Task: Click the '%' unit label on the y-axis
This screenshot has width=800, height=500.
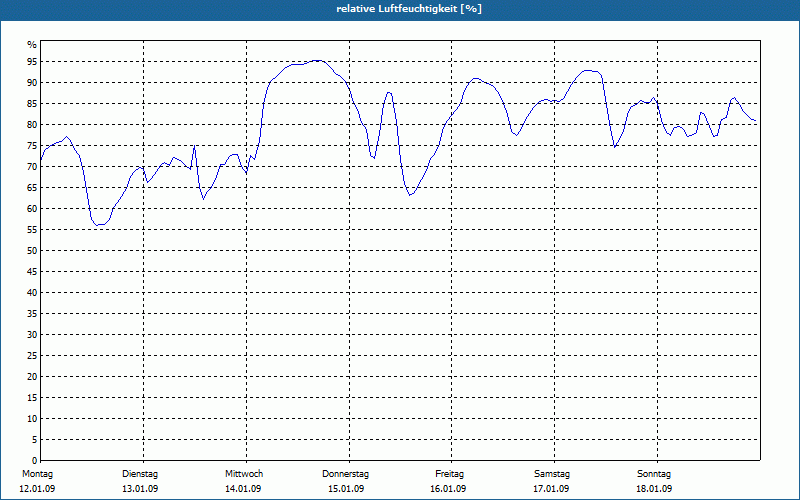Action: pyautogui.click(x=32, y=45)
